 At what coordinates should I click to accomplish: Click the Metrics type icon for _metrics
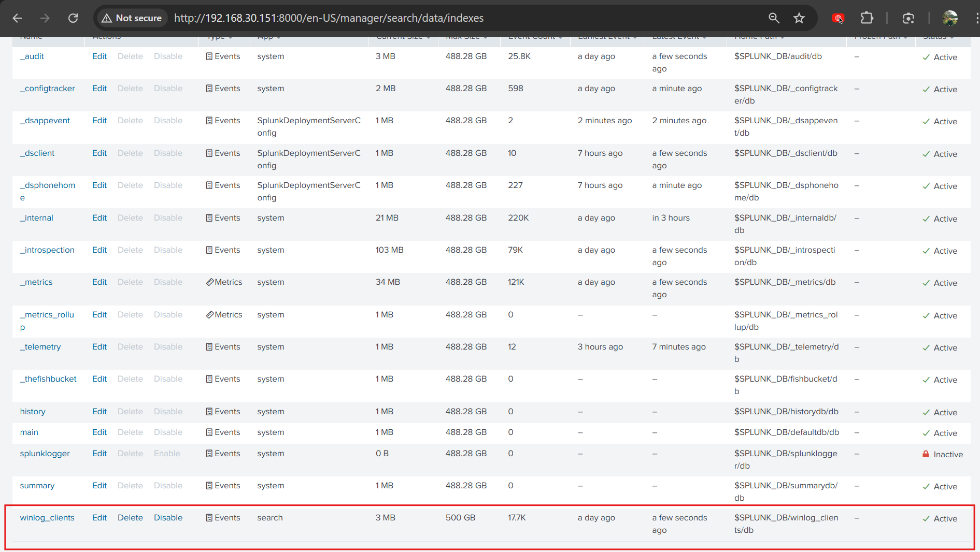click(x=210, y=282)
